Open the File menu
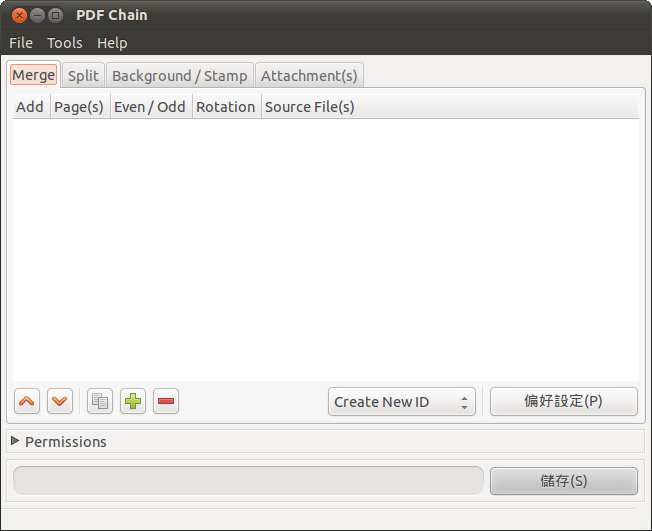652x531 pixels. (x=21, y=43)
